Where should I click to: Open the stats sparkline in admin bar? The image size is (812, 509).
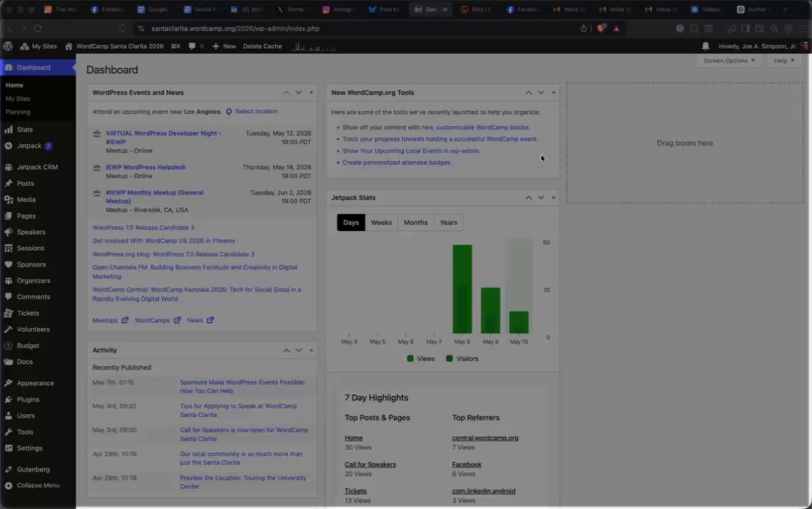point(313,47)
